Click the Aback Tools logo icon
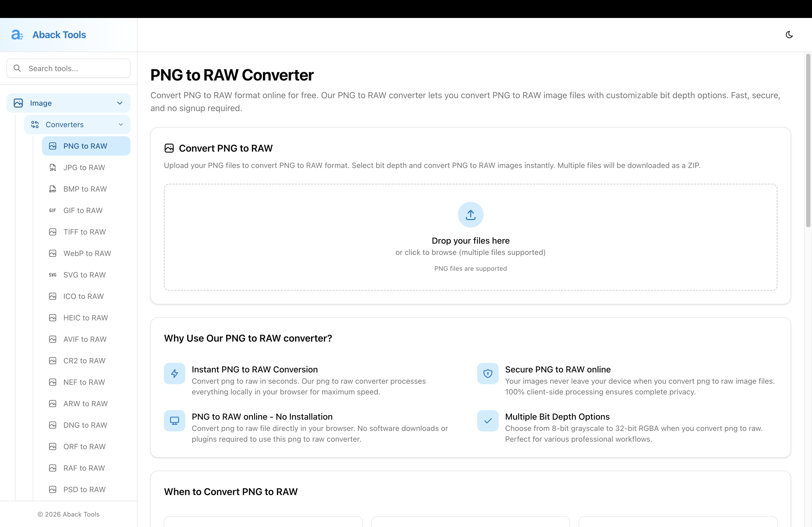812x527 pixels. tap(17, 34)
